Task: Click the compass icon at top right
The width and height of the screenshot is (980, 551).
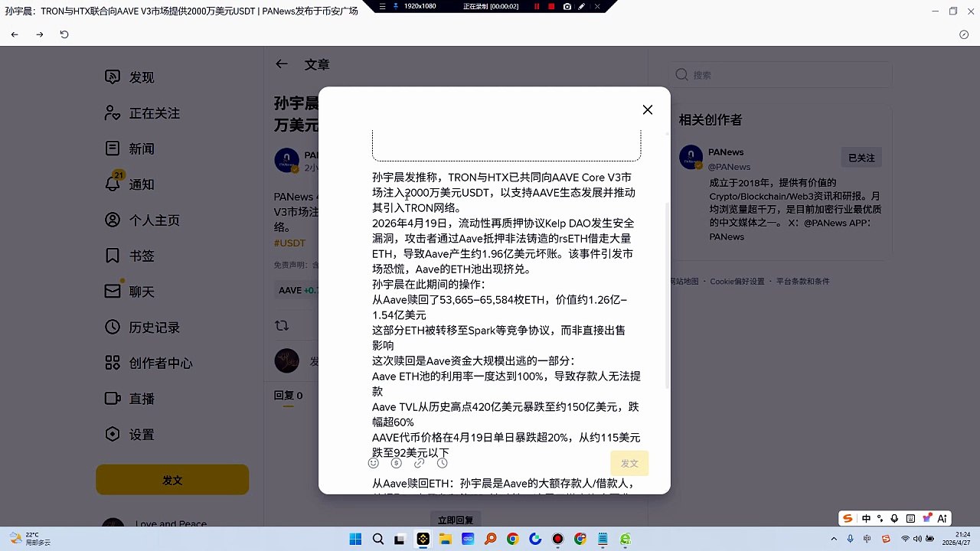Action: (x=964, y=34)
